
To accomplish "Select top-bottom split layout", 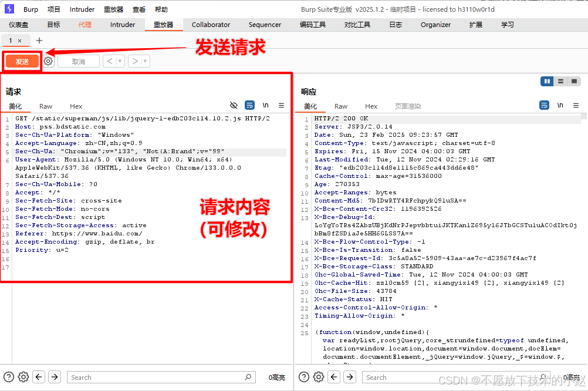I will (x=560, y=81).
